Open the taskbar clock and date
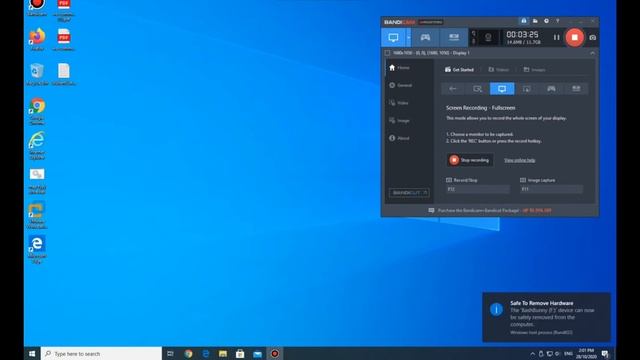The width and height of the screenshot is (640, 360). (587, 353)
